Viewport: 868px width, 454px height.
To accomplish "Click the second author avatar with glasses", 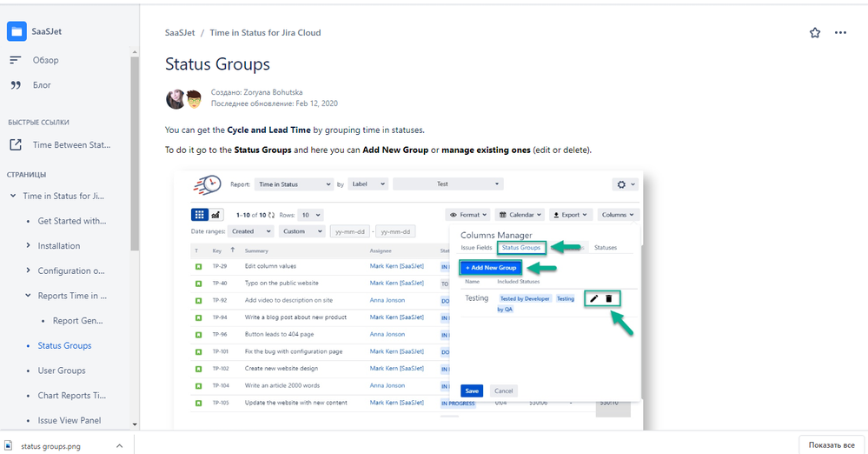I will [x=193, y=98].
